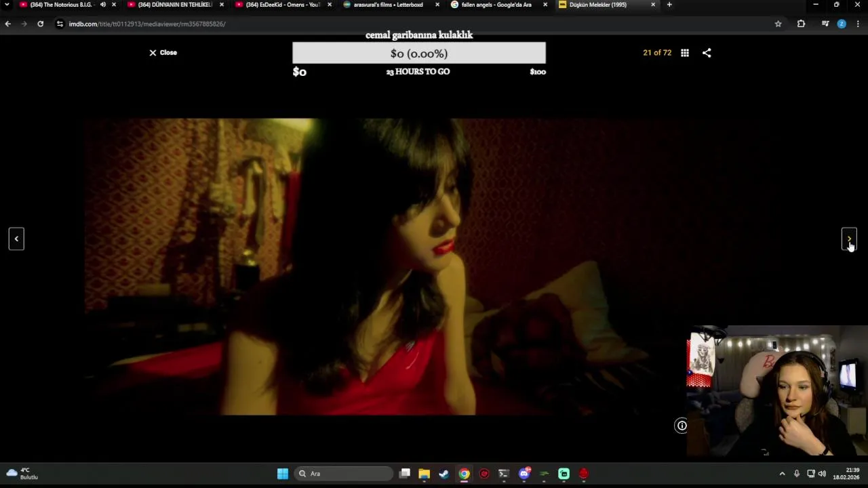Mute audio on The Notorious B.I.G. tab
This screenshot has height=488, width=868.
pyautogui.click(x=103, y=5)
